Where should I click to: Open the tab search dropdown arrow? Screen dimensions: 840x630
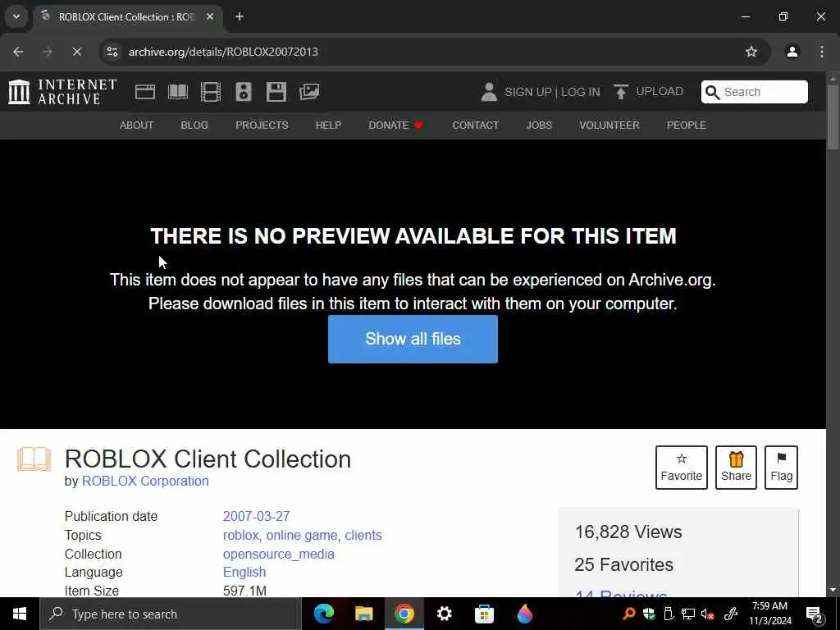pyautogui.click(x=16, y=16)
